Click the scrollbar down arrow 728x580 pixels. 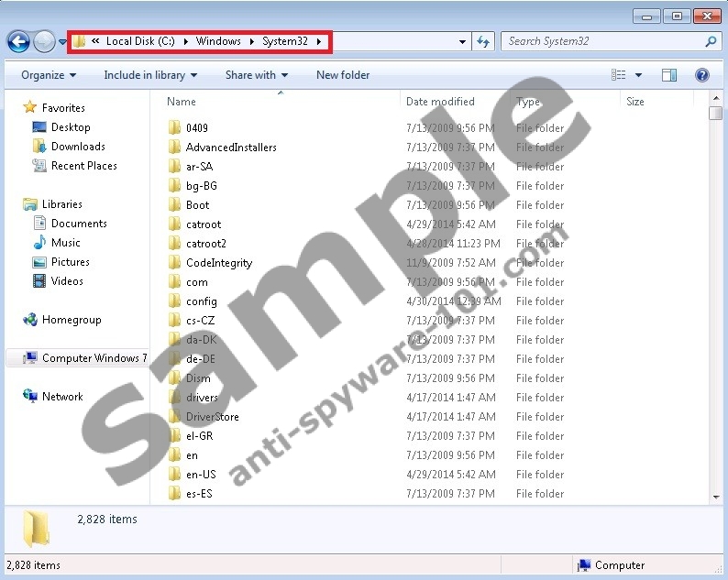click(x=716, y=497)
